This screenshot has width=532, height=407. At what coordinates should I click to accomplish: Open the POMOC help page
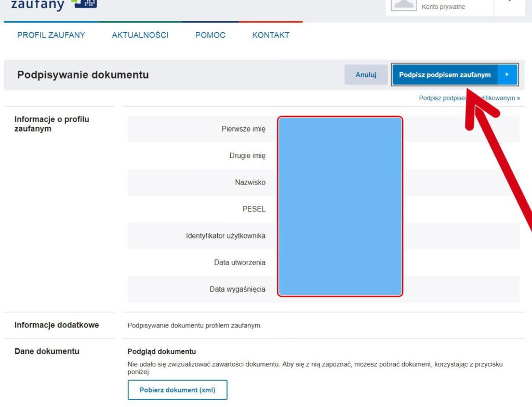coord(210,35)
